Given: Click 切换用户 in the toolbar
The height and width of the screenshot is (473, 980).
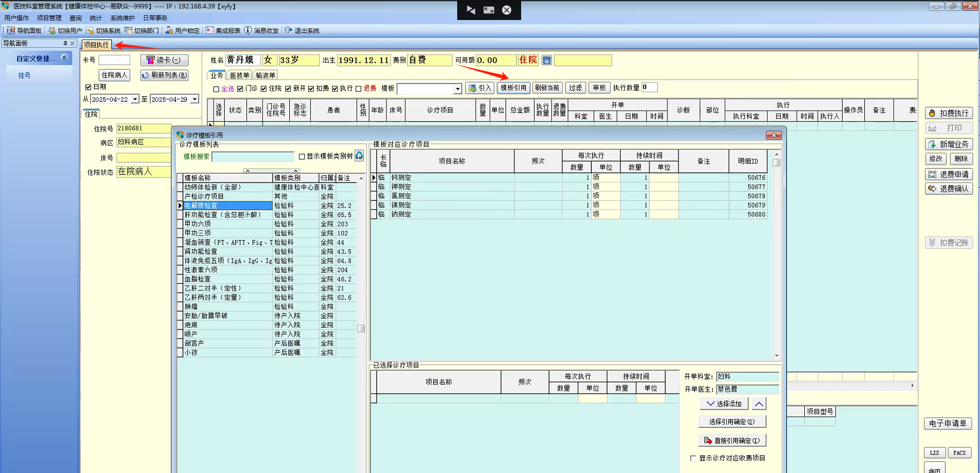Looking at the screenshot, I should (65, 31).
